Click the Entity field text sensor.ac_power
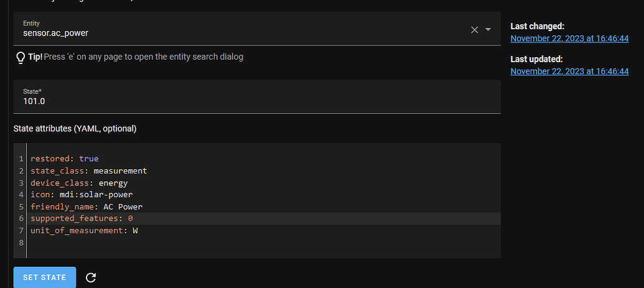 click(60, 33)
